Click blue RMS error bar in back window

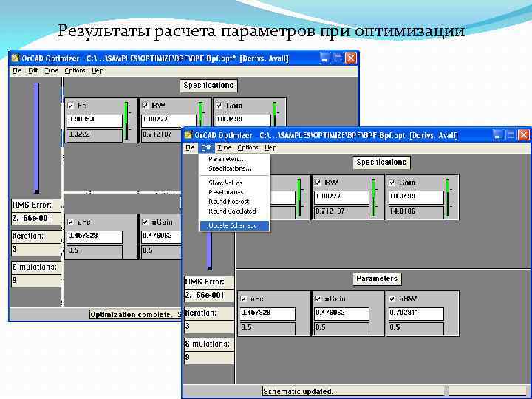[36, 137]
